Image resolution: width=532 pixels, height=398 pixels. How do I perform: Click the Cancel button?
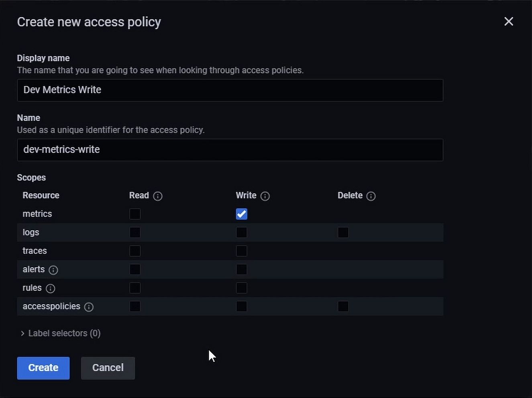[108, 368]
